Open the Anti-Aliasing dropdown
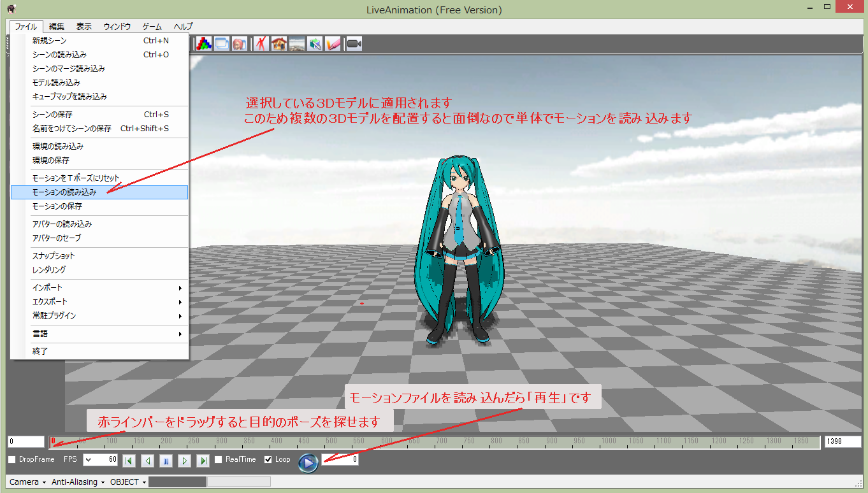 78,482
